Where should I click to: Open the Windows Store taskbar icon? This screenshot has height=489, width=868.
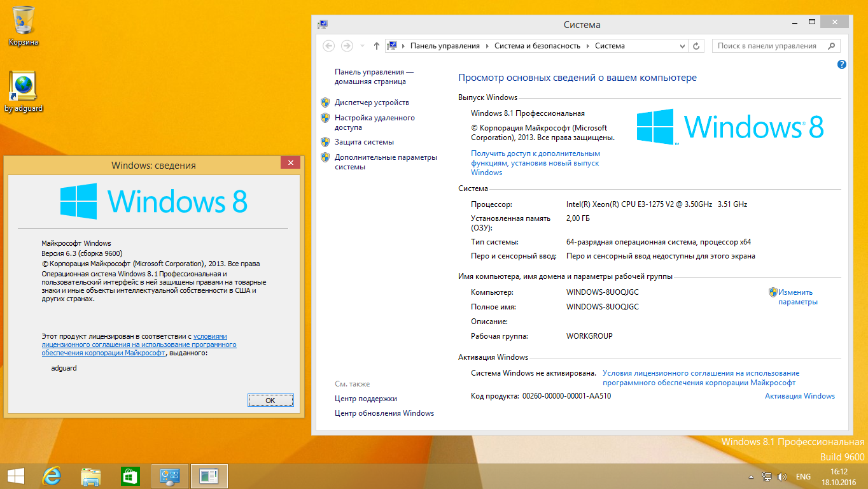click(130, 476)
